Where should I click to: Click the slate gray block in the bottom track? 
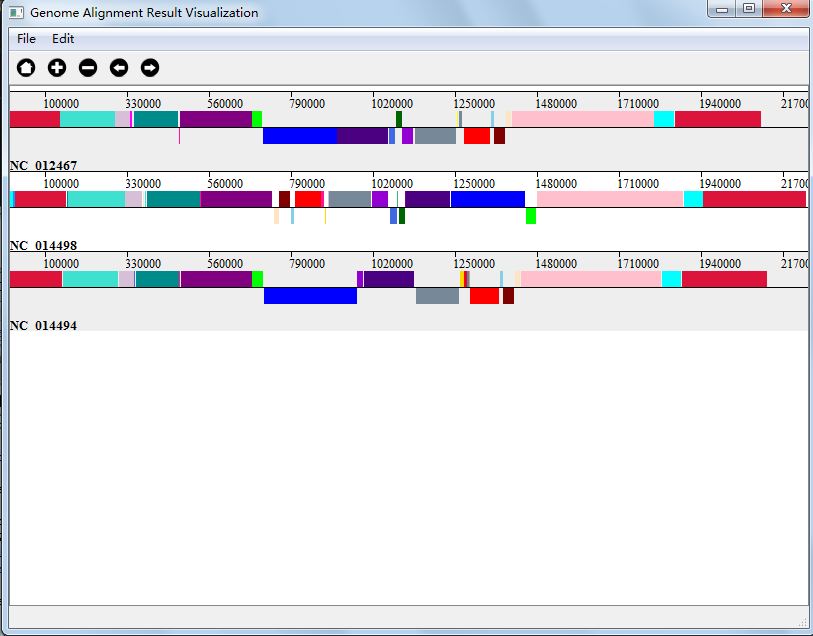coord(438,295)
